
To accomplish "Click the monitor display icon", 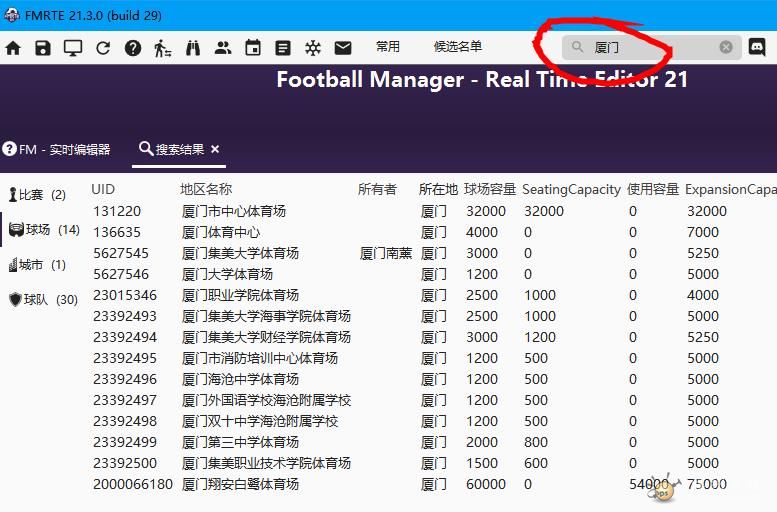I will tap(73, 48).
